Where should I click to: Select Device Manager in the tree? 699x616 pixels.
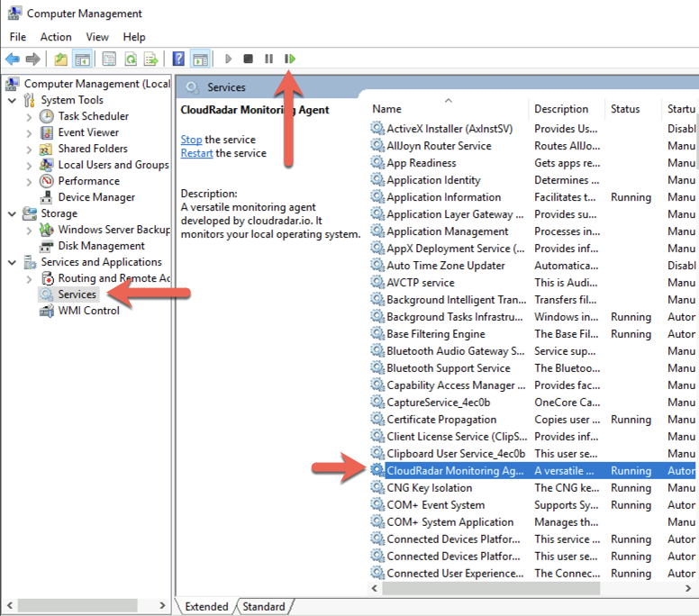[x=96, y=197]
